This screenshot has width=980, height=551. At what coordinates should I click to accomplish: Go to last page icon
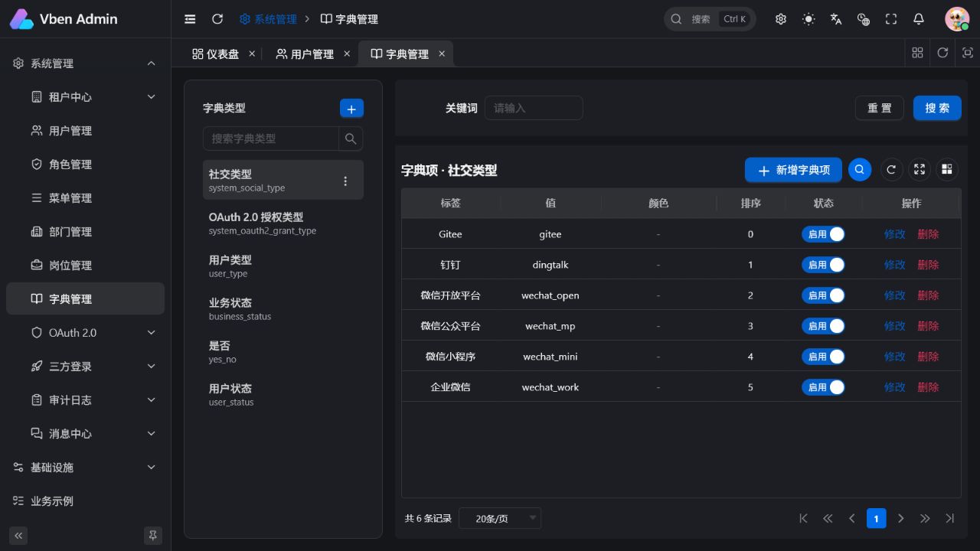[x=950, y=518]
